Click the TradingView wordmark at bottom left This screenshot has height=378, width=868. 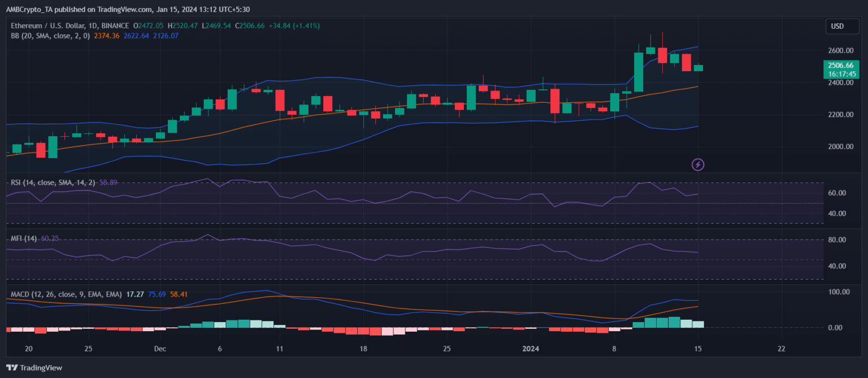tap(41, 368)
